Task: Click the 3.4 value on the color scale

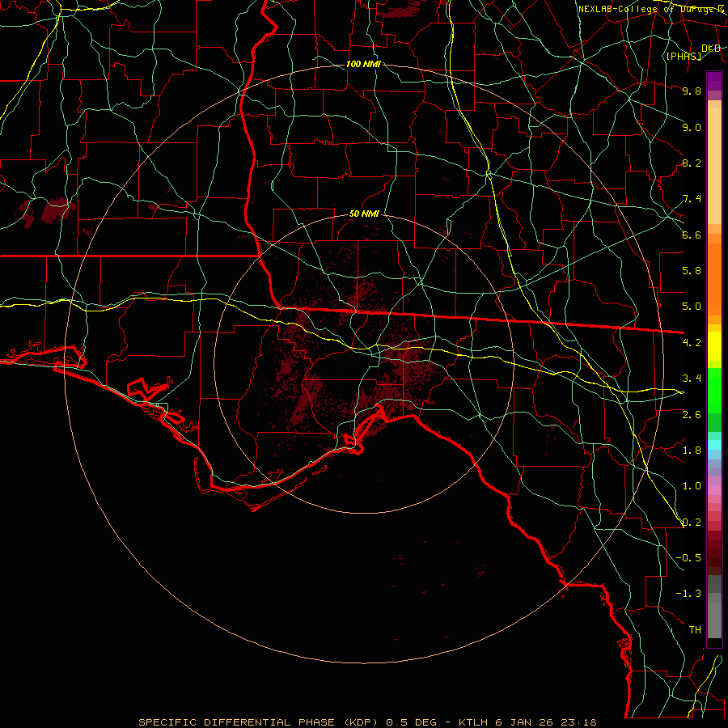Action: [692, 379]
